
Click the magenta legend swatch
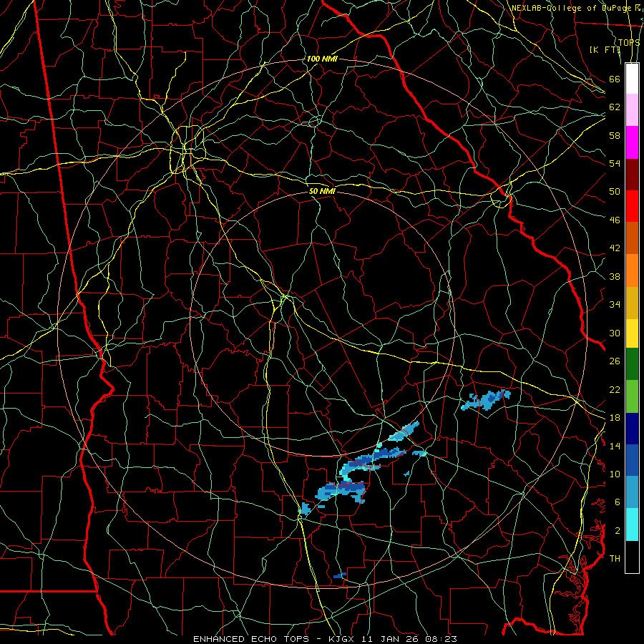(632, 142)
